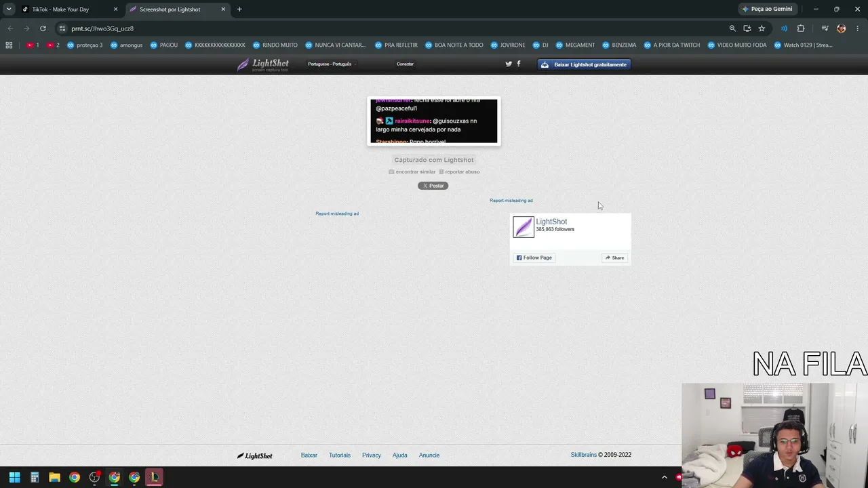Open the RINDO MUITO bookmark
This screenshot has height=488, width=868.
click(275, 45)
